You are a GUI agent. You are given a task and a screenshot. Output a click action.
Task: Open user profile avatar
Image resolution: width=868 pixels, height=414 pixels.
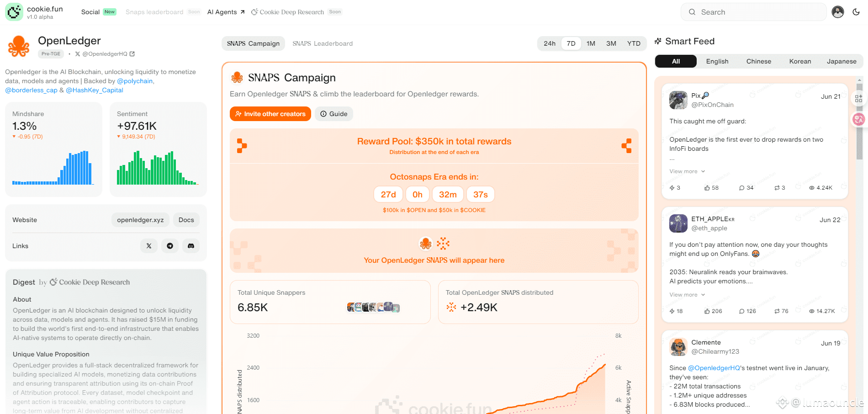[x=838, y=12]
